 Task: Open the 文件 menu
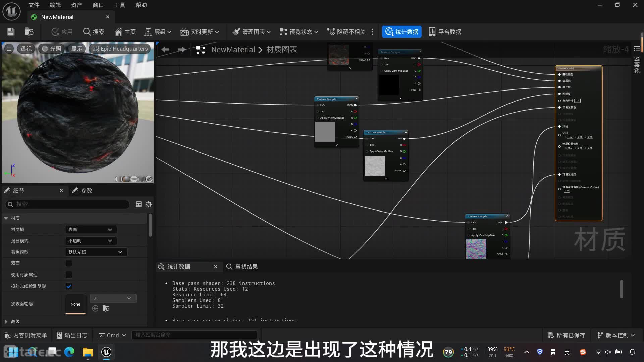pos(34,5)
